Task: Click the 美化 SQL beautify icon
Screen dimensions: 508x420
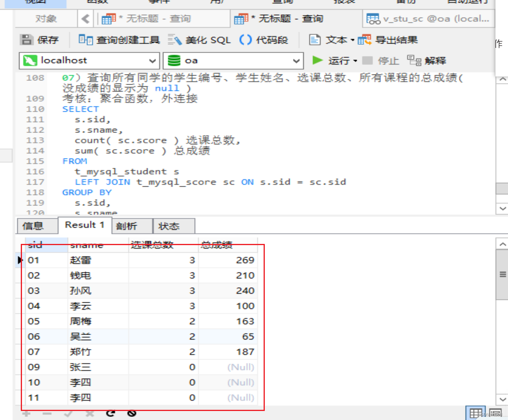Action: click(x=175, y=40)
